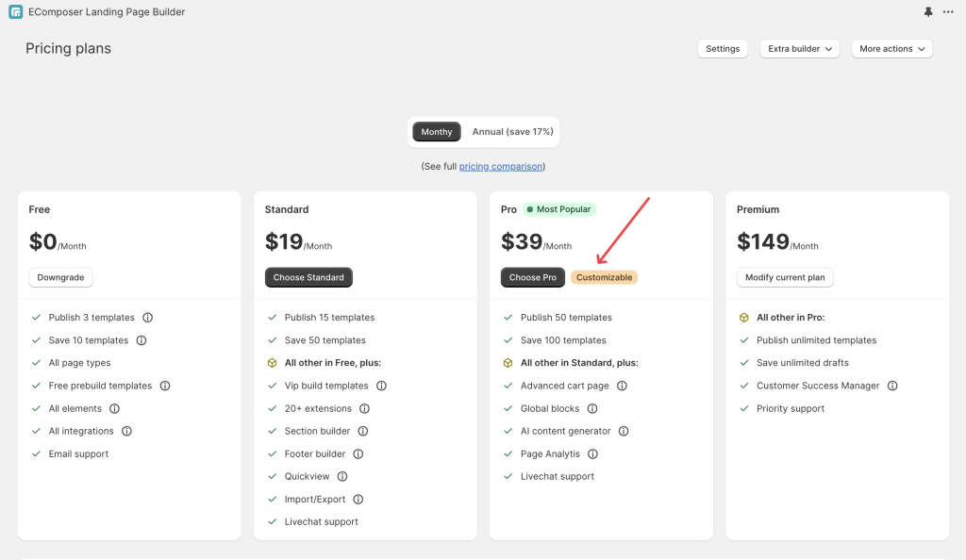Open info tooltip for Vip build templates
Image resolution: width=966 pixels, height=560 pixels.
click(x=381, y=386)
